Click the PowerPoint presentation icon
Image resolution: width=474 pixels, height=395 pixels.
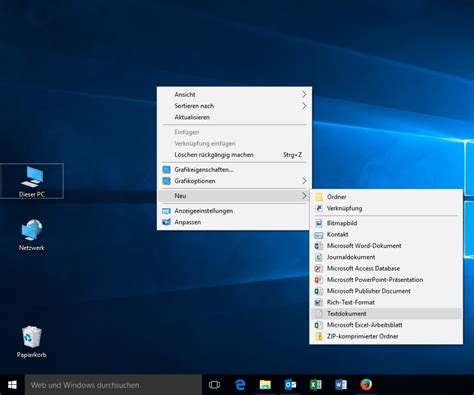319,280
